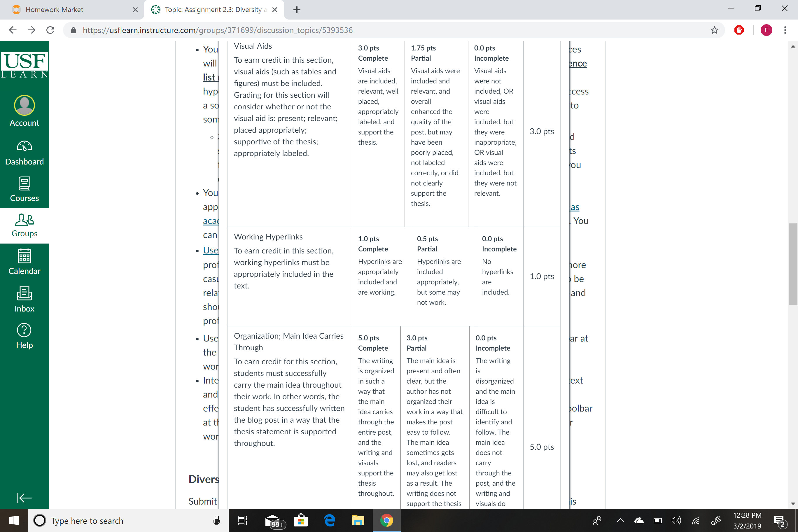Open Microsoft Edge from taskbar
This screenshot has width=798, height=532.
coord(330,520)
